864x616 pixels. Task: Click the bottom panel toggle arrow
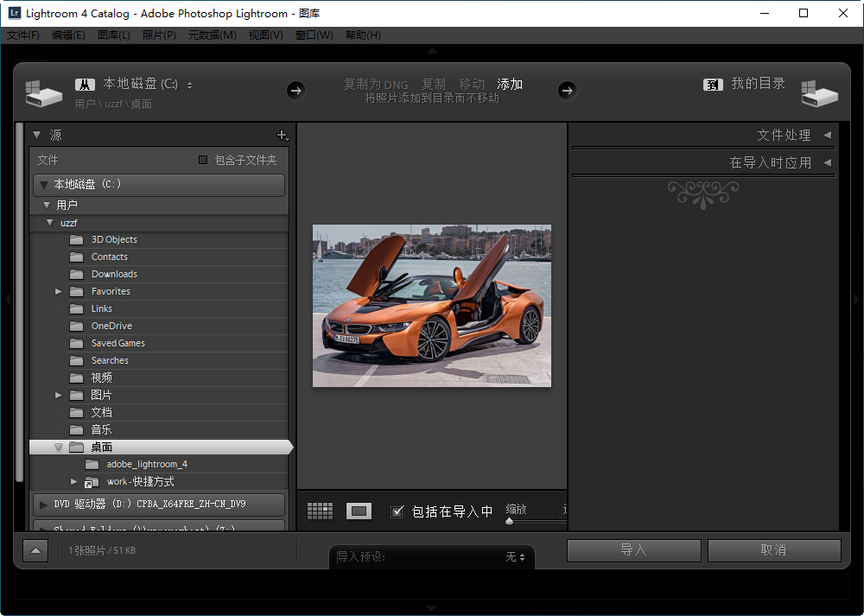point(433,608)
